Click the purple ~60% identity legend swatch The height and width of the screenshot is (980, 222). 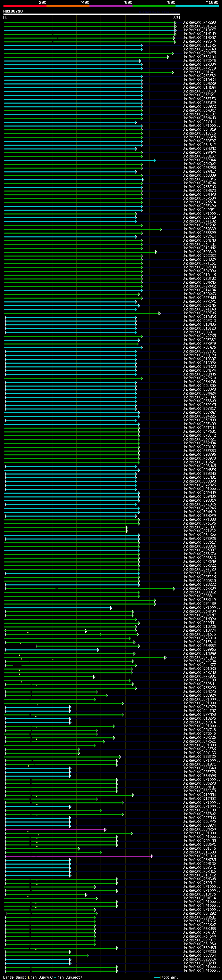111,6
